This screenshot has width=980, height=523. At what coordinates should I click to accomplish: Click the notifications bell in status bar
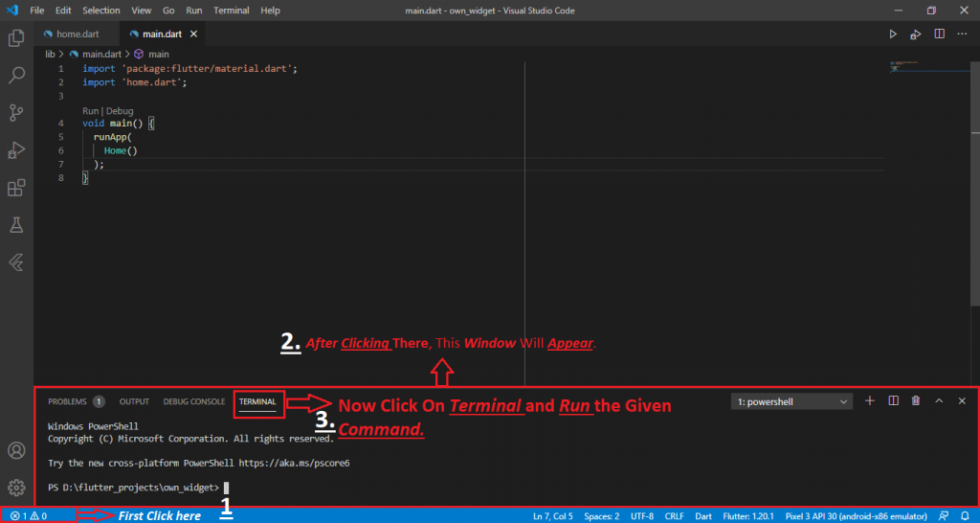click(x=965, y=516)
